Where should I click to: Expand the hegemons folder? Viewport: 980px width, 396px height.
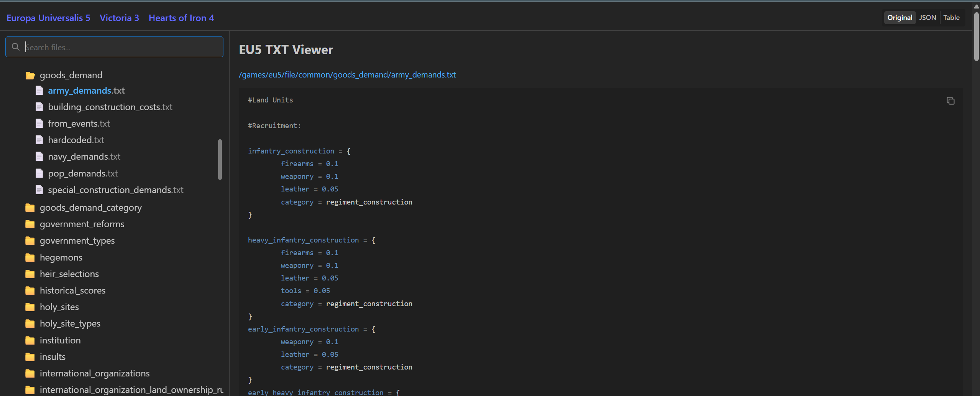pos(61,257)
